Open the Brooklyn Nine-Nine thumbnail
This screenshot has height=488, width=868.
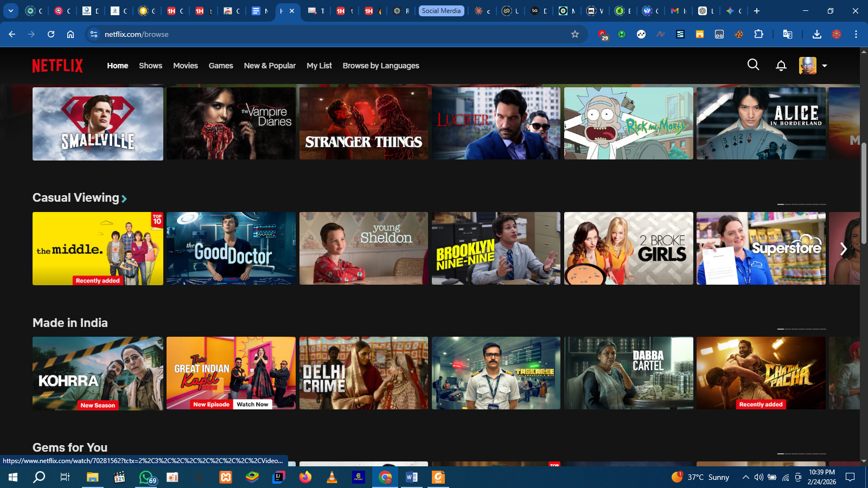coord(496,248)
